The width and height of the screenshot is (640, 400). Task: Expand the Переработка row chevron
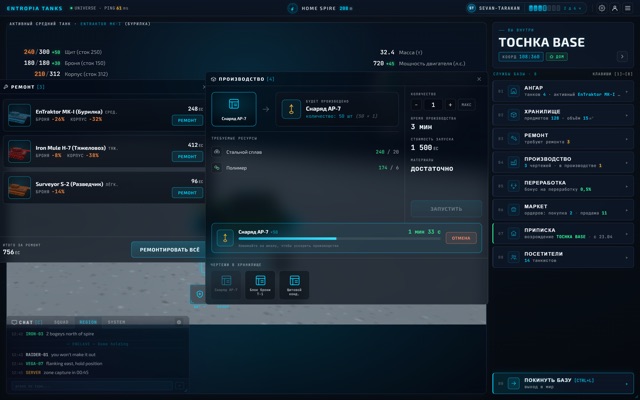[627, 186]
